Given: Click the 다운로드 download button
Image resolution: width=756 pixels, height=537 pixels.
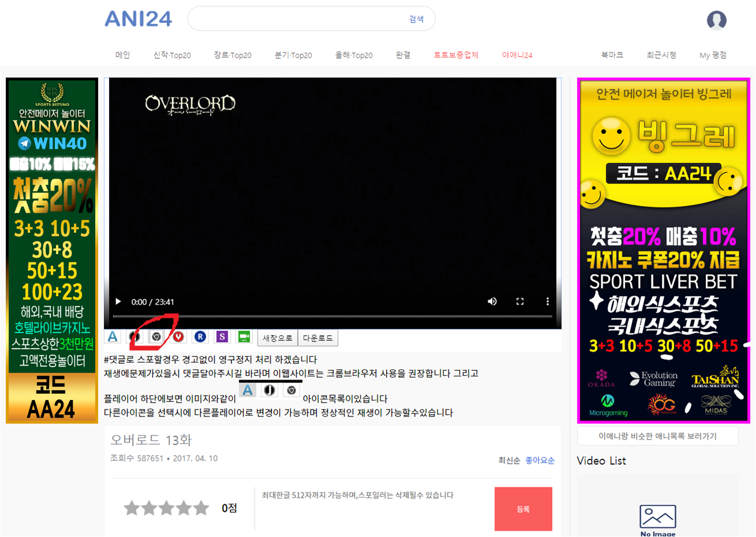Looking at the screenshot, I should tap(318, 338).
